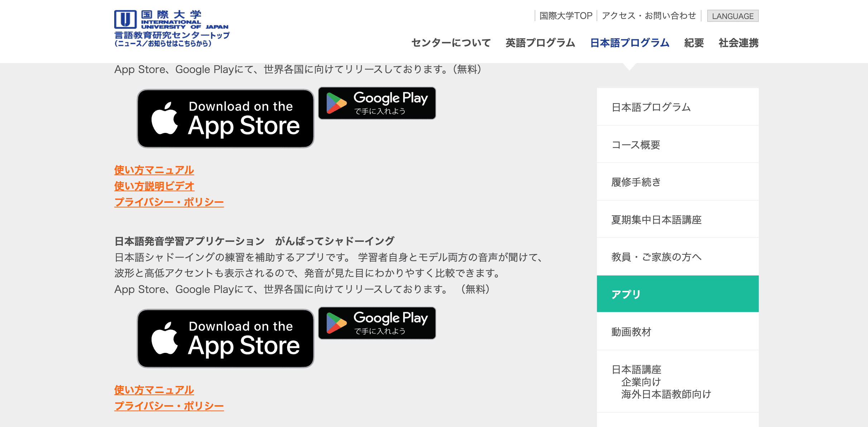Click the second App Store download icon
The height and width of the screenshot is (427, 868).
click(226, 339)
